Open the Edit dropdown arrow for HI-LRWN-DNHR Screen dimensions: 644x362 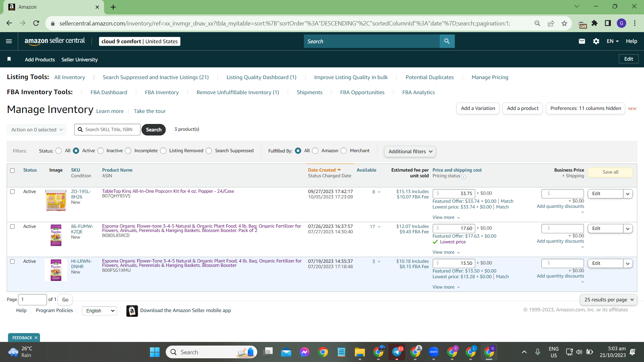(628, 263)
